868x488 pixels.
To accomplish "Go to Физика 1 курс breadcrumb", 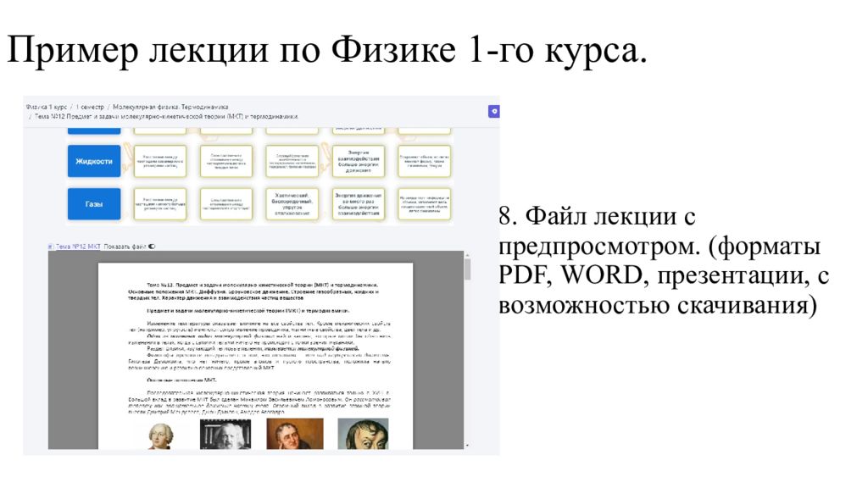I will click(x=46, y=108).
